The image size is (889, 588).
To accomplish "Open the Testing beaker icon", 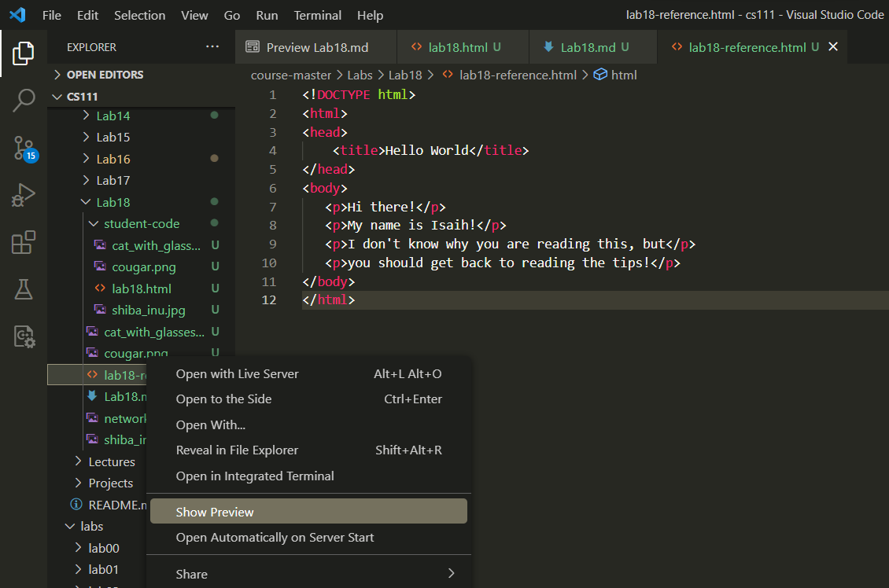I will coord(24,289).
